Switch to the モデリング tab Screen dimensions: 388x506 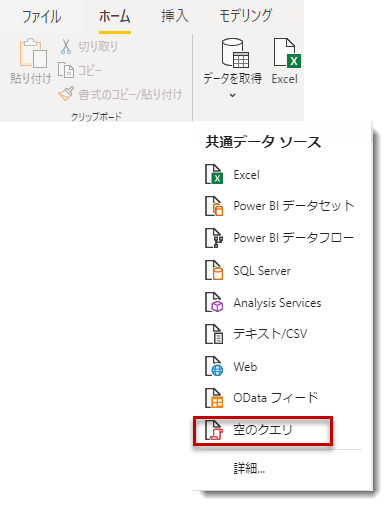(246, 16)
